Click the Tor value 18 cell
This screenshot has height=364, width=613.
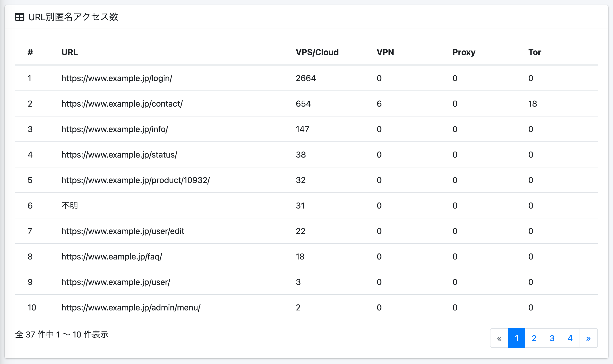coord(533,104)
